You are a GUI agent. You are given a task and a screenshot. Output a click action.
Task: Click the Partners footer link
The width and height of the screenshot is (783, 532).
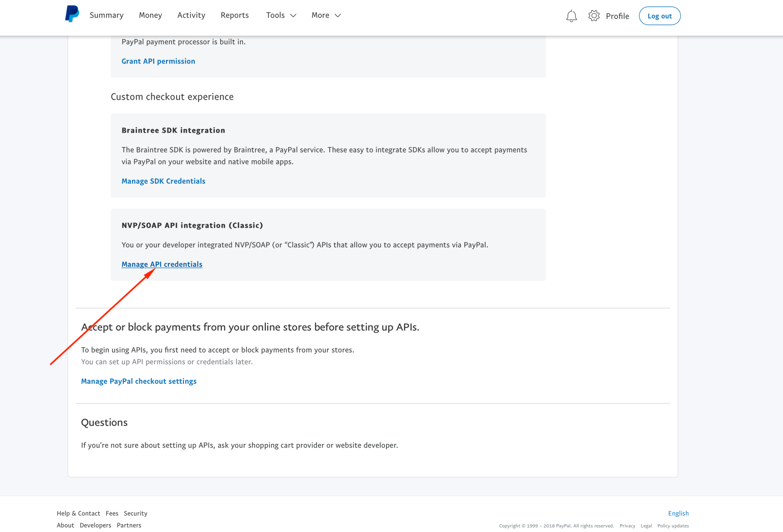click(129, 525)
